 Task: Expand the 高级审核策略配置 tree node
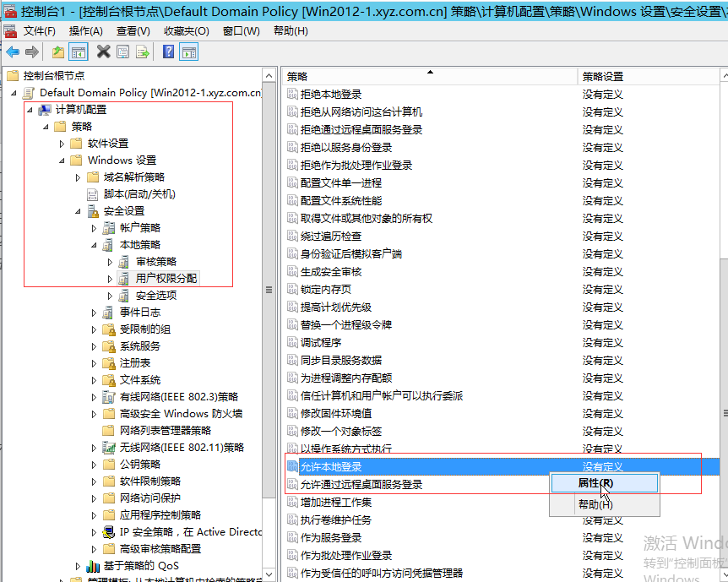pyautogui.click(x=94, y=549)
